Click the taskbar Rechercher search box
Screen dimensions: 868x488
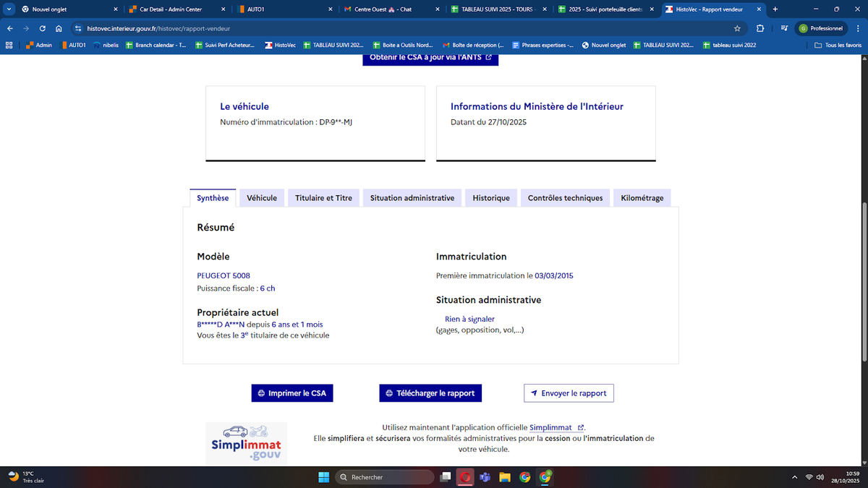coord(386,477)
